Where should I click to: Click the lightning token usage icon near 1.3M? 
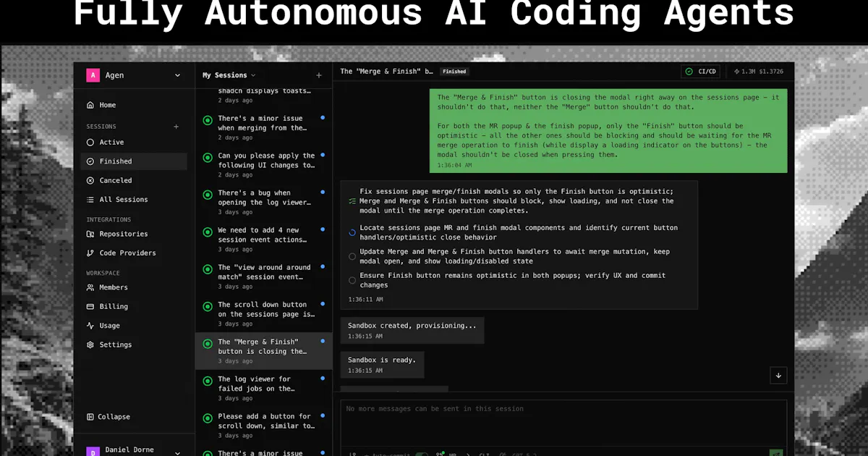pyautogui.click(x=736, y=72)
